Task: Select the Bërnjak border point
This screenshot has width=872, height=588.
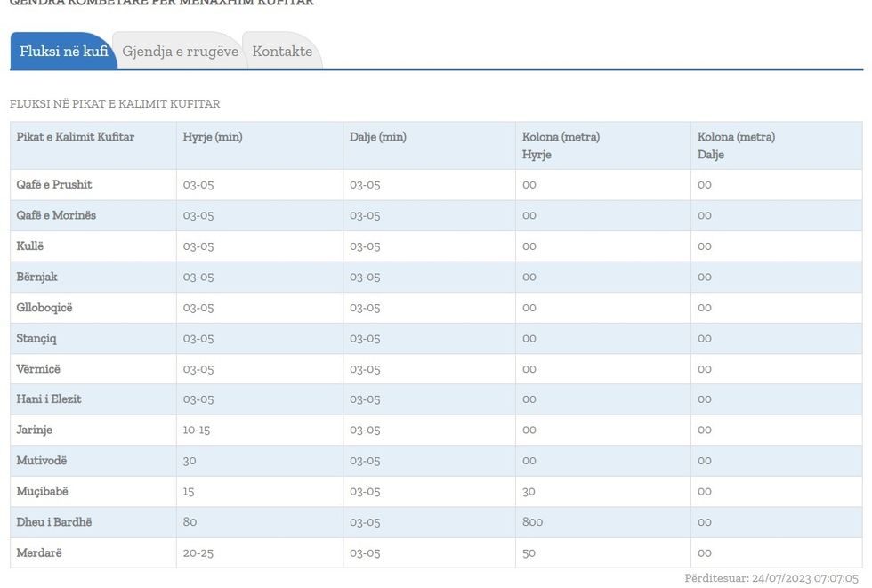Action: 36,277
